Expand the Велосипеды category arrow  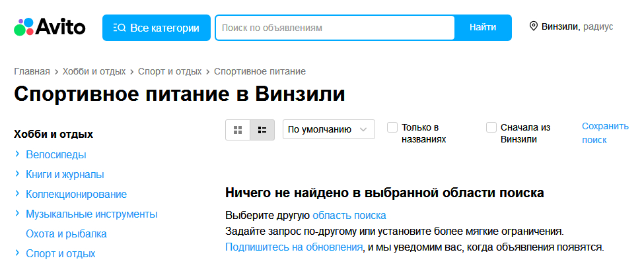(17, 154)
